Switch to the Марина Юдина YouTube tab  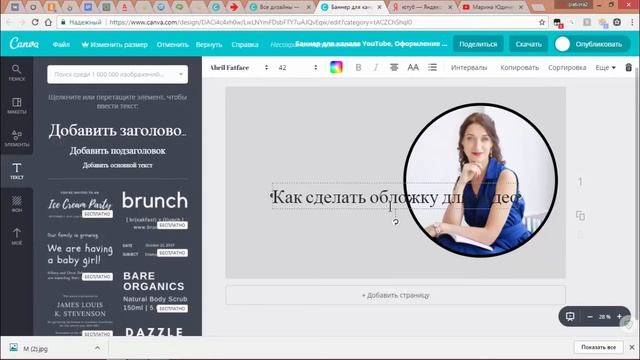(x=493, y=7)
